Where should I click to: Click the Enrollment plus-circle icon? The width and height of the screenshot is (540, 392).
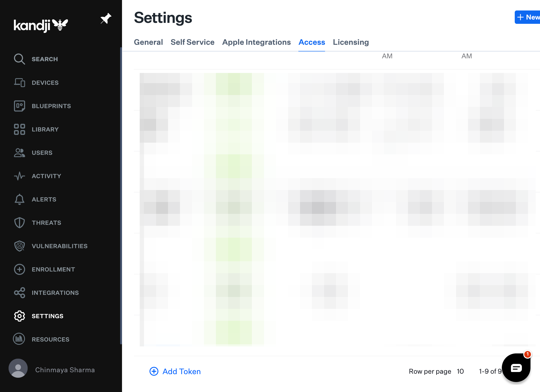tap(19, 269)
